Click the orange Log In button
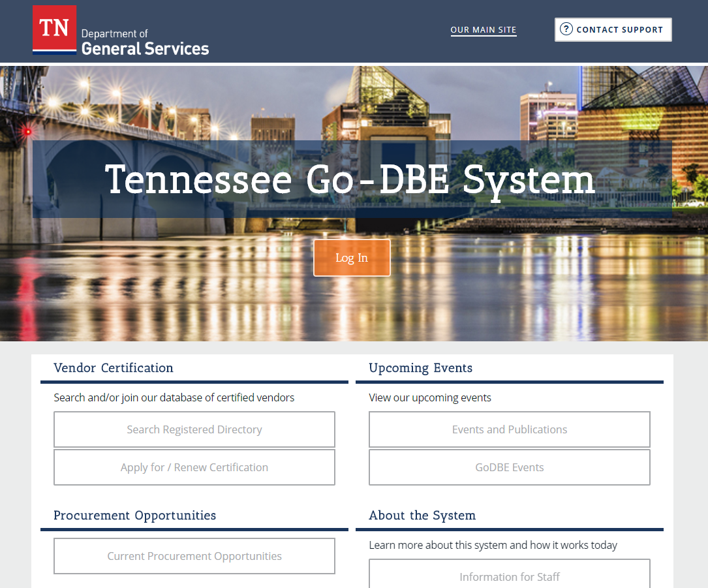Image resolution: width=708 pixels, height=588 pixels. click(352, 258)
